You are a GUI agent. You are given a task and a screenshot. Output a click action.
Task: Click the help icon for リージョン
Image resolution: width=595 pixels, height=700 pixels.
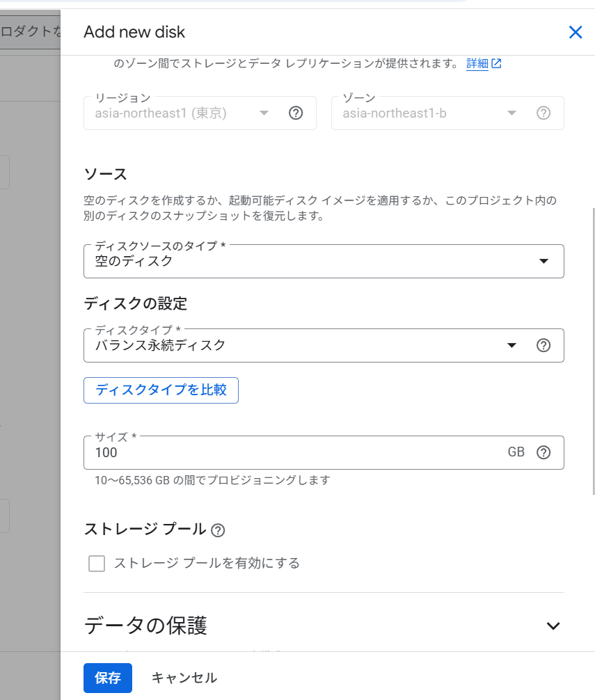(x=296, y=113)
